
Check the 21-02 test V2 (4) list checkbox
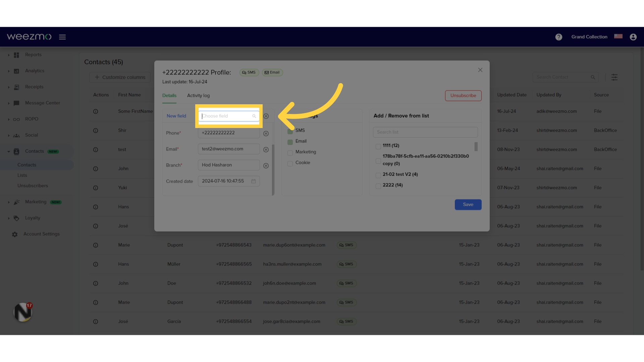point(378,175)
